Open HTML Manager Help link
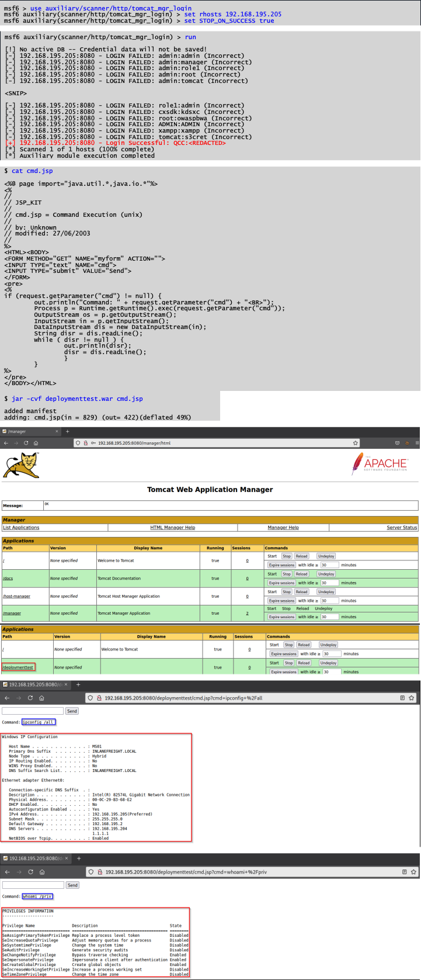 coord(173,528)
